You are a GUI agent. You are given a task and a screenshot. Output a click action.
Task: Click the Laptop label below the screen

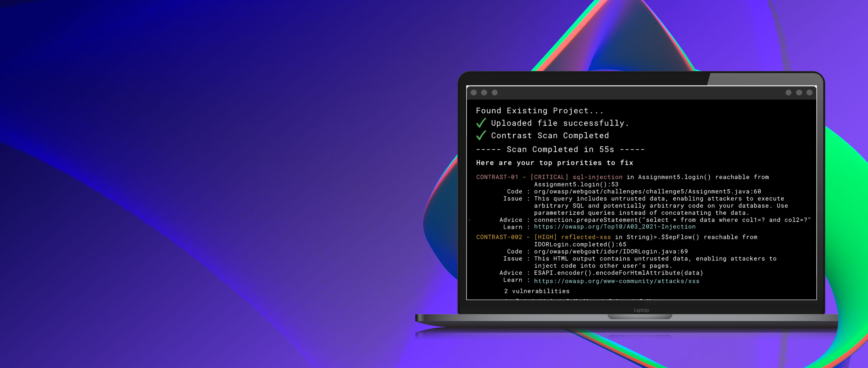click(641, 310)
